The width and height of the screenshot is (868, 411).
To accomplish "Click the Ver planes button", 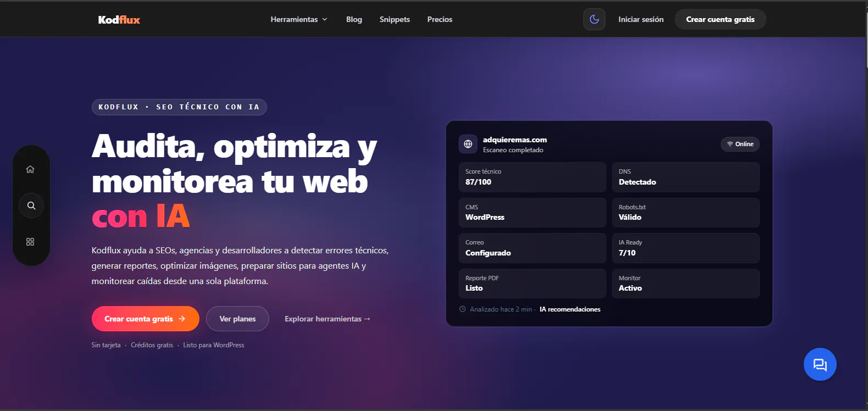I will click(x=237, y=319).
